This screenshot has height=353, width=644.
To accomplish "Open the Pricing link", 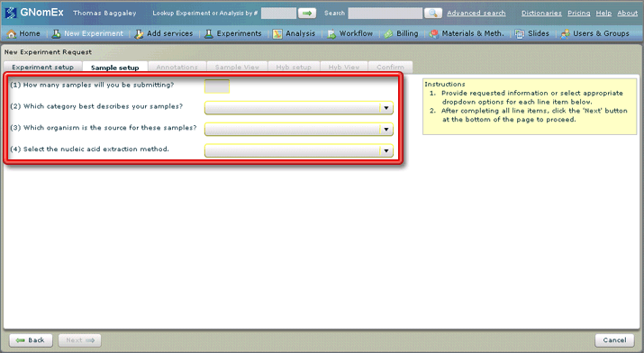I will (578, 14).
